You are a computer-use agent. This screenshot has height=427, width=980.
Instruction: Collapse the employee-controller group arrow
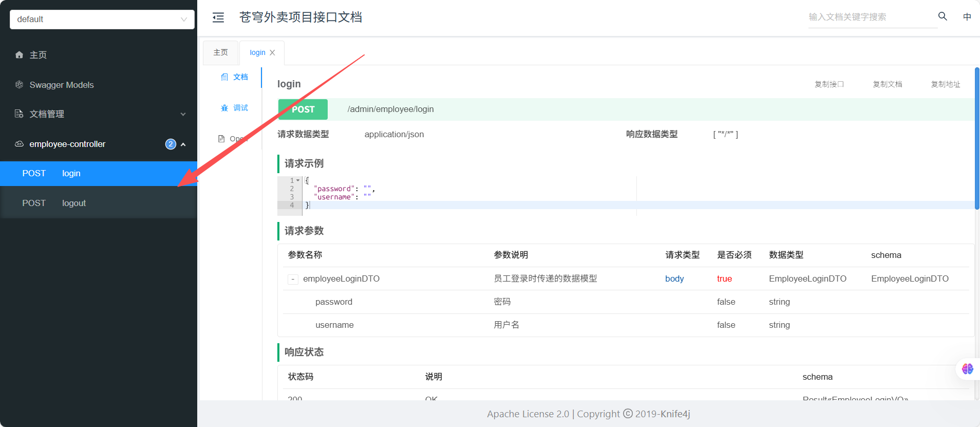tap(183, 144)
